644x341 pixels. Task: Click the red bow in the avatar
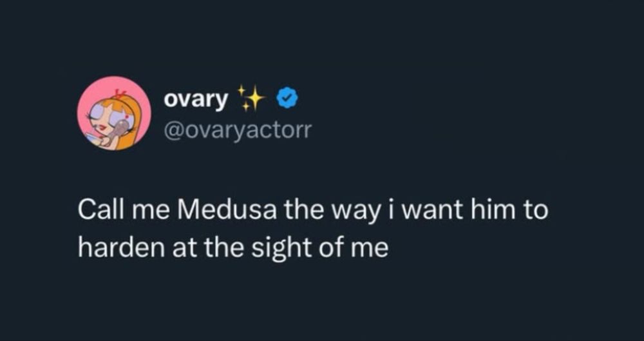click(x=118, y=95)
